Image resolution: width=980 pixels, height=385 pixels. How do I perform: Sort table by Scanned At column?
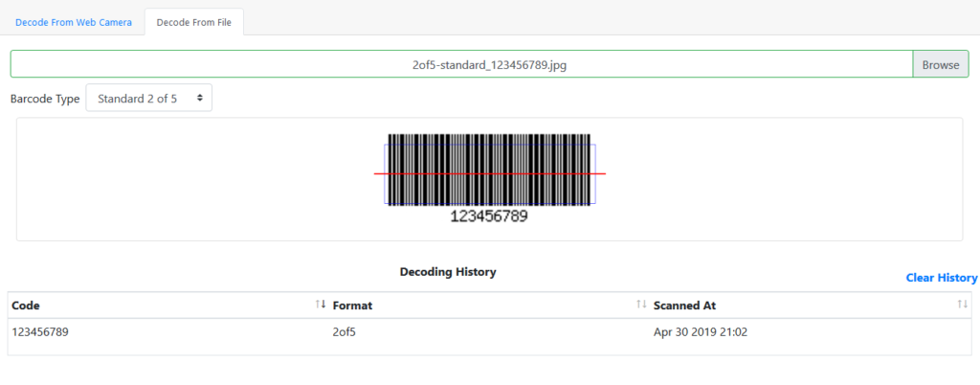[811, 306]
